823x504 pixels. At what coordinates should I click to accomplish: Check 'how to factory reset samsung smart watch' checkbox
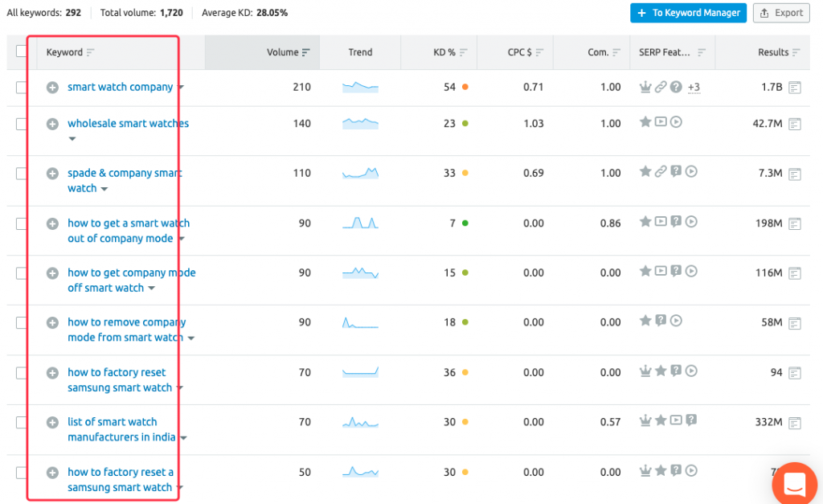22,373
